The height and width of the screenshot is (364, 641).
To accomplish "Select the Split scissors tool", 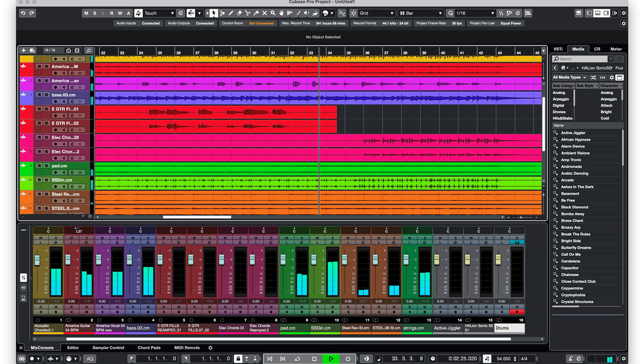I will pyautogui.click(x=248, y=13).
